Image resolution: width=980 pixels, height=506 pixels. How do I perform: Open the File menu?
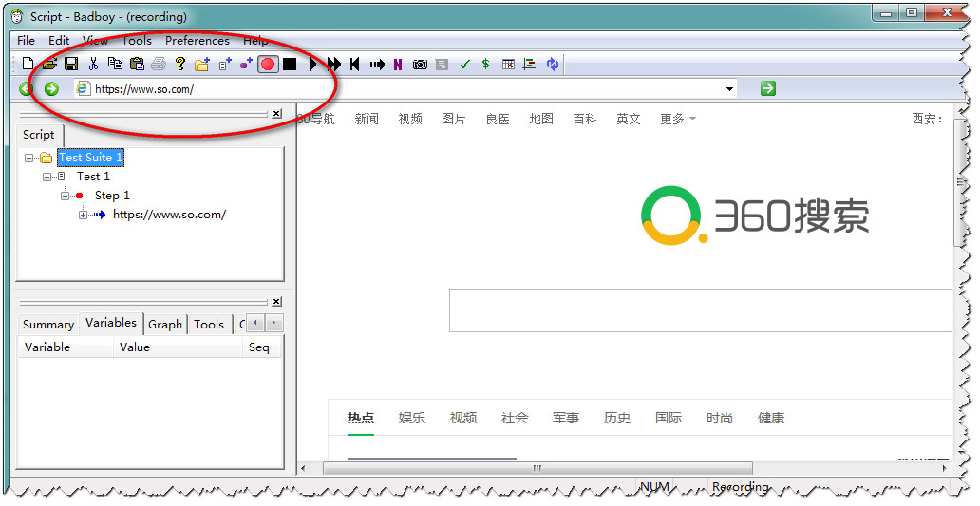coord(26,40)
